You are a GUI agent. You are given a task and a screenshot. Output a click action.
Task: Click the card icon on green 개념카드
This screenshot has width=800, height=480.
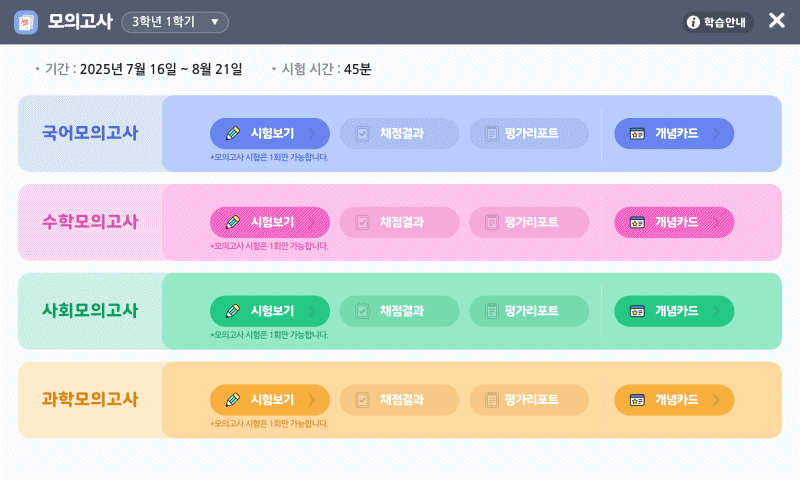637,311
